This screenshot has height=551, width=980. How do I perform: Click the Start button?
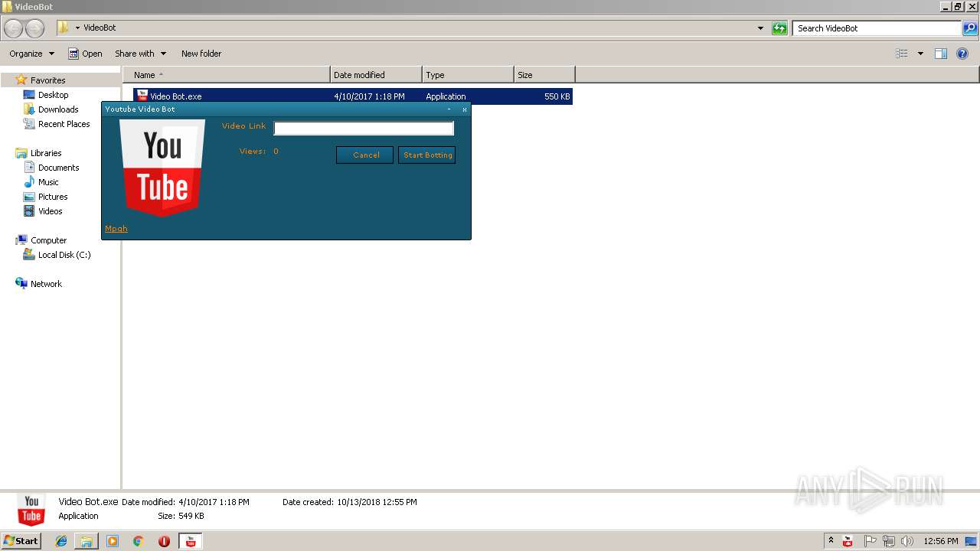point(21,541)
